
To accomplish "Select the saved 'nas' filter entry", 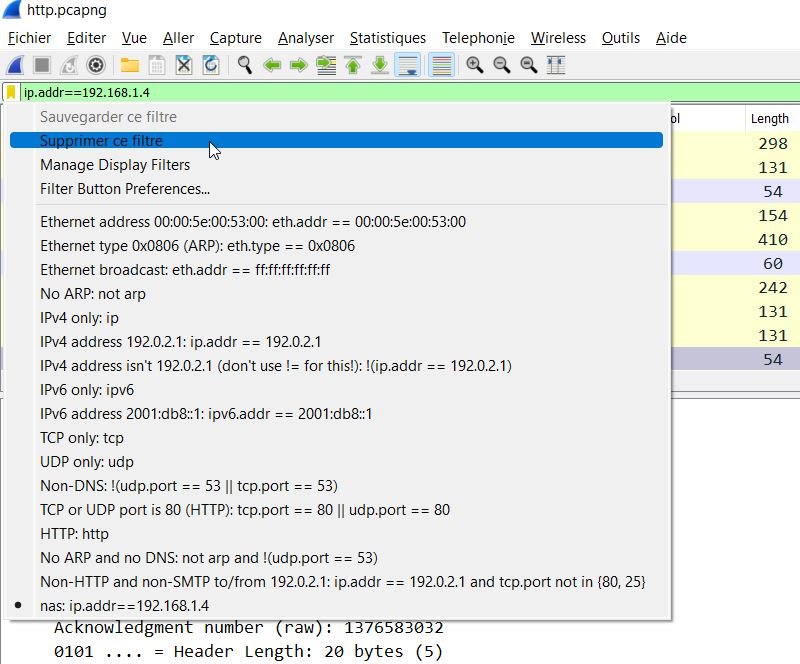I will click(125, 606).
